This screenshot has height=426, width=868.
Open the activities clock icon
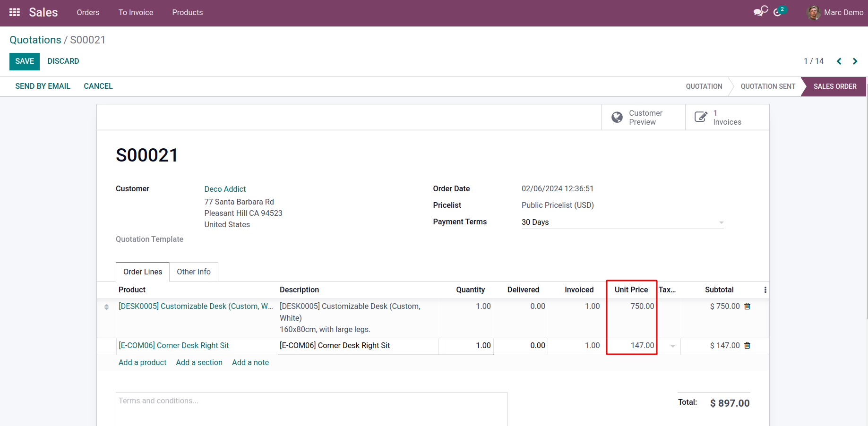click(x=778, y=12)
